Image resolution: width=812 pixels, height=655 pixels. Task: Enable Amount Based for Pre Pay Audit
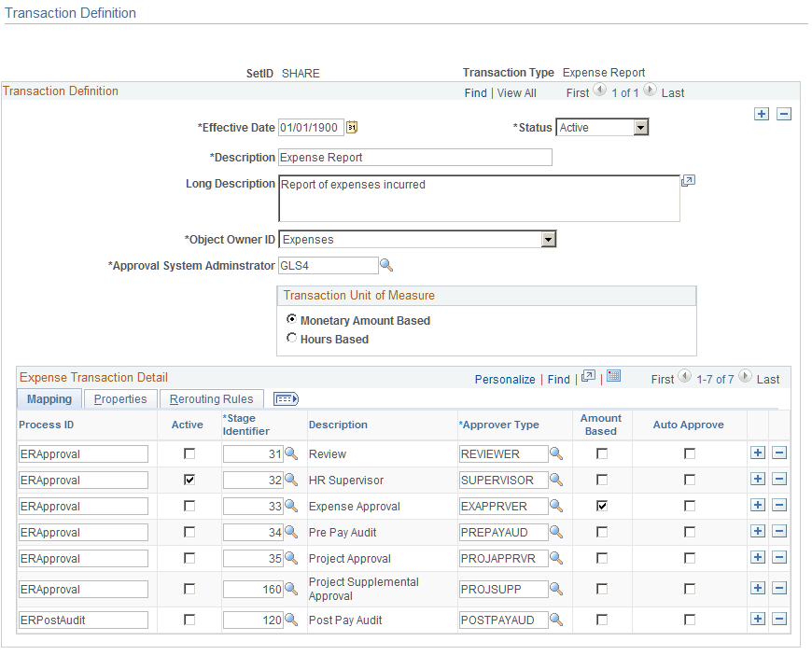601,531
